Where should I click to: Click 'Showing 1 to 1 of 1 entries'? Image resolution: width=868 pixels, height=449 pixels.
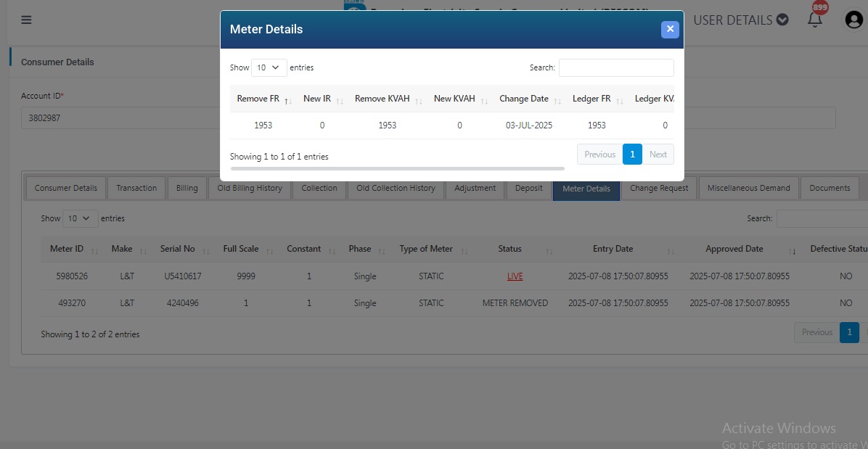click(x=279, y=157)
